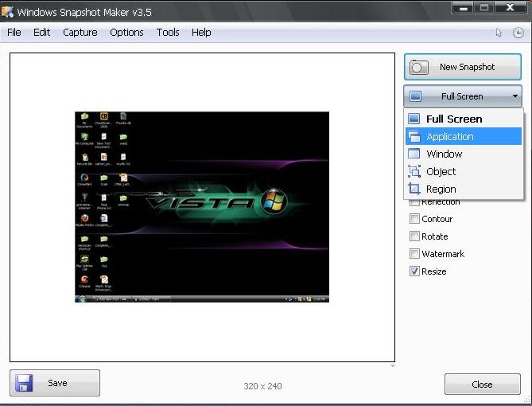Select the Application capture mode icon

click(414, 136)
